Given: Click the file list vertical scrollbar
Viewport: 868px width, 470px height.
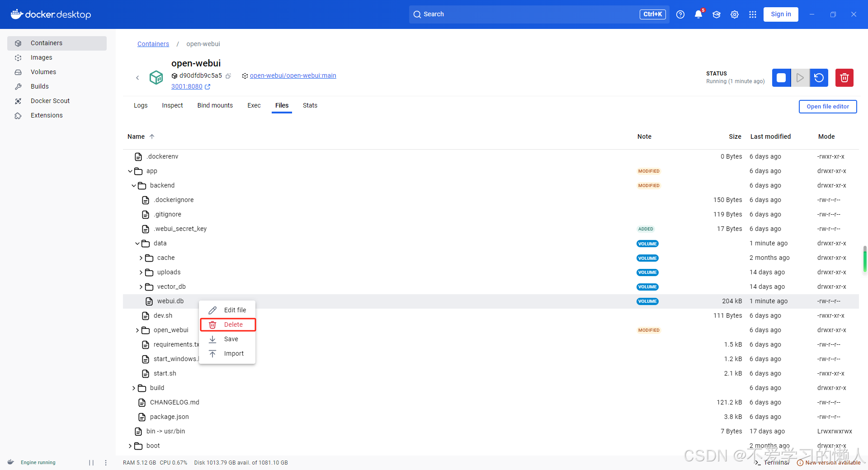Looking at the screenshot, I should tap(865, 259).
